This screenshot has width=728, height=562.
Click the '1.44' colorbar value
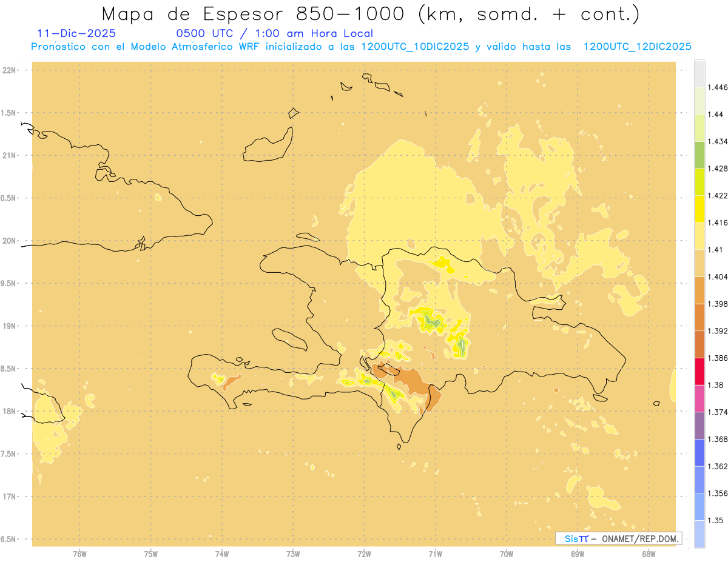(716, 115)
